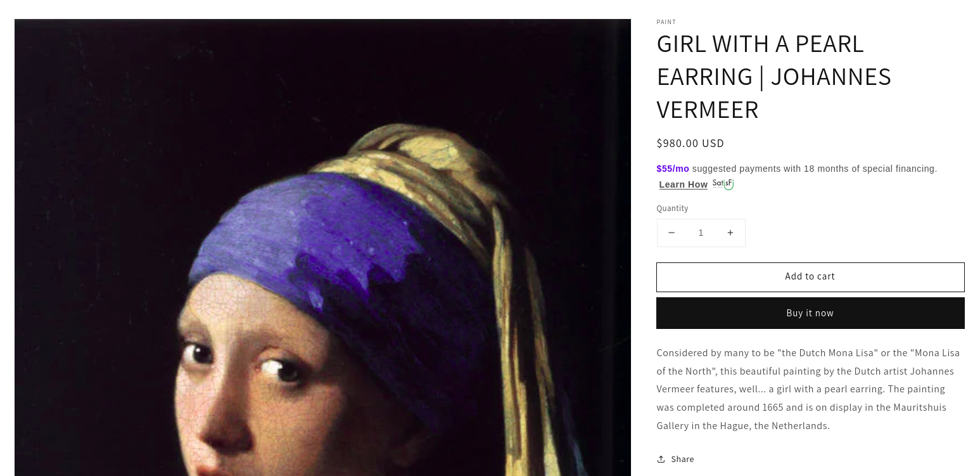Click the product description paragraph
This screenshot has height=476, width=980.
tap(808, 389)
